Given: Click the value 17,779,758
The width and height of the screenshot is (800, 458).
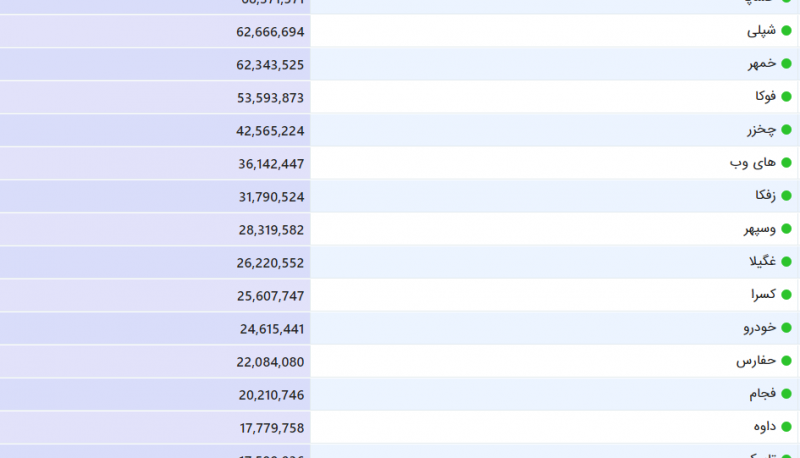Looking at the screenshot, I should 272,428.
